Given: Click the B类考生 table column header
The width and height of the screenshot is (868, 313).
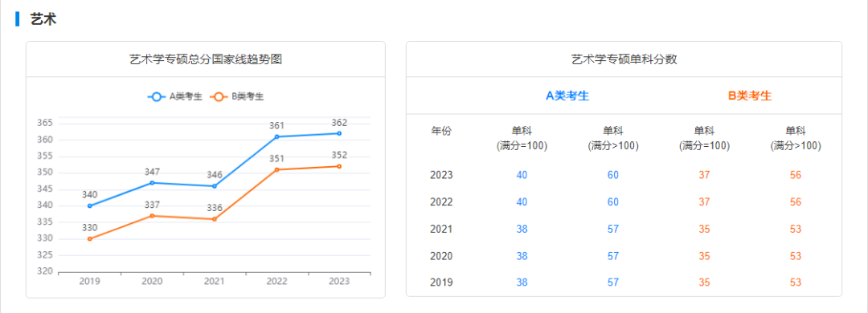Looking at the screenshot, I should tap(750, 96).
